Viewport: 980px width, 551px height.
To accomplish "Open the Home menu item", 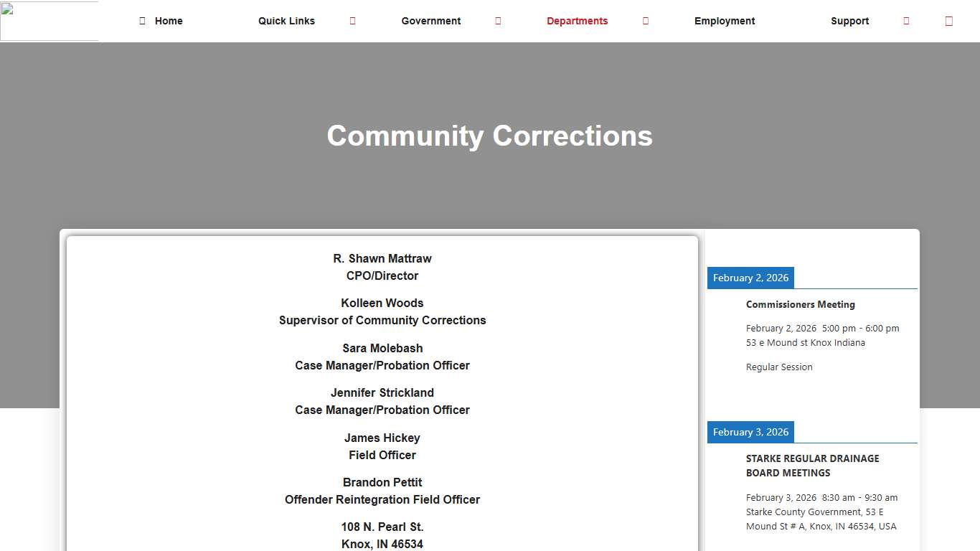I will 169,21.
